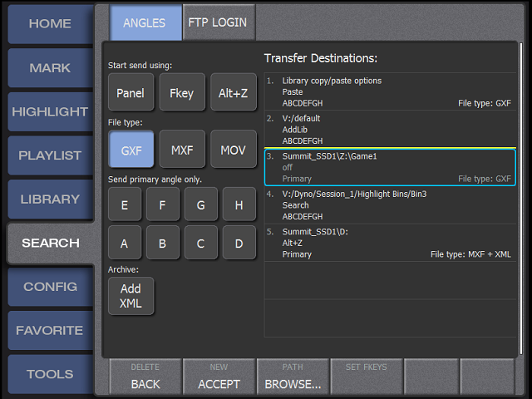This screenshot has height=399, width=532.
Task: Set start send method to Panel
Action: pos(131,93)
